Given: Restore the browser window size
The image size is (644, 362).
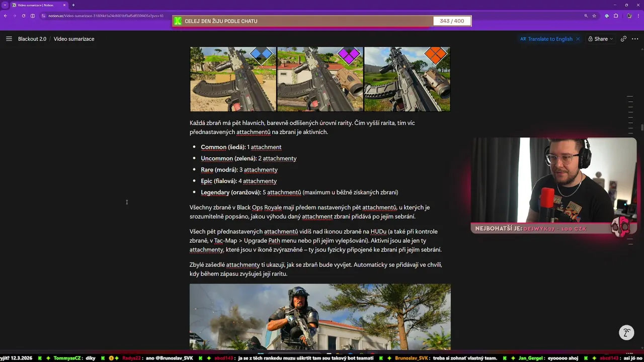Looking at the screenshot, I should click(x=626, y=5).
